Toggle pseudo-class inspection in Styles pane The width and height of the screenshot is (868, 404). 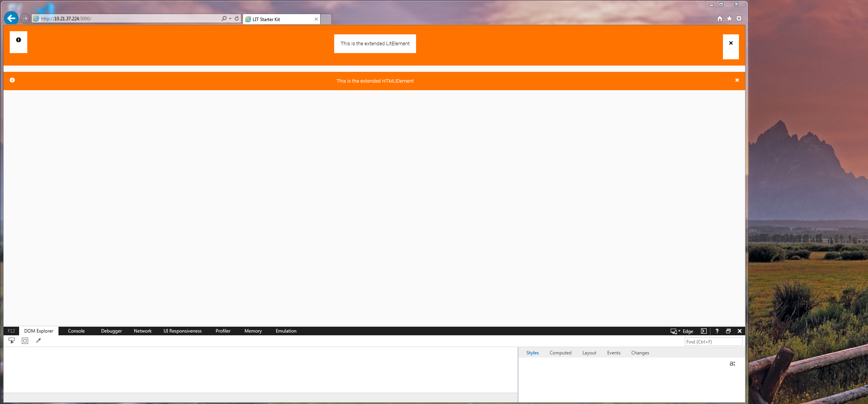tap(732, 363)
